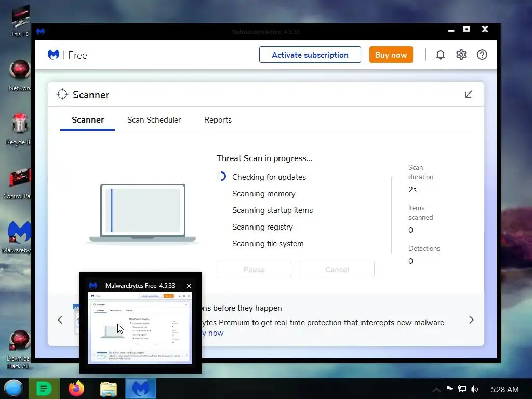Click the Detections label

(424, 248)
